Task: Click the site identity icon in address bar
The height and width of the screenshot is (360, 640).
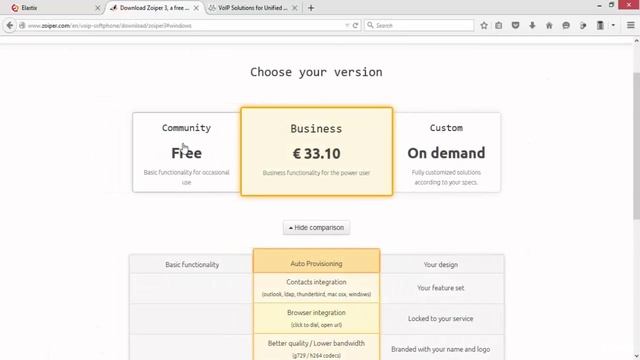Action: click(x=22, y=25)
